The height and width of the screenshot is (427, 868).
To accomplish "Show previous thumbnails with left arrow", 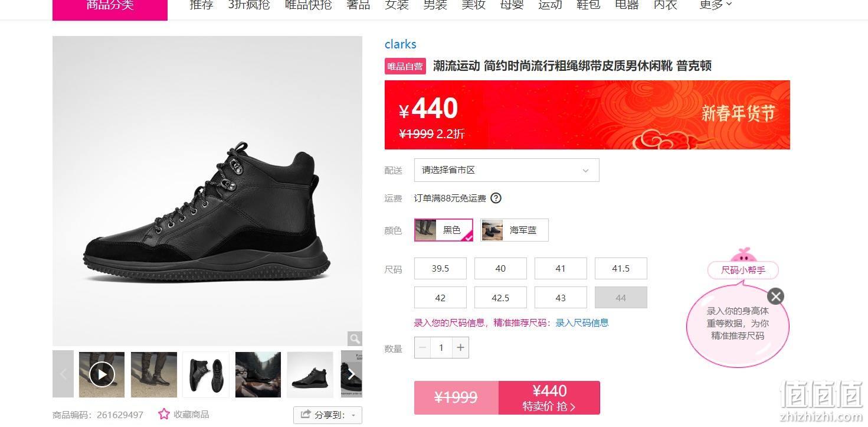I will 63,374.
